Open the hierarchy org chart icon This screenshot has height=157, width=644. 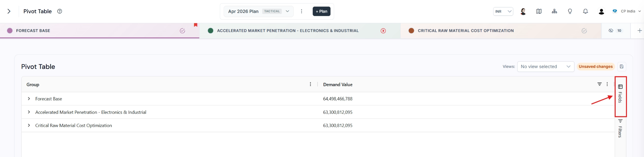pos(554,11)
